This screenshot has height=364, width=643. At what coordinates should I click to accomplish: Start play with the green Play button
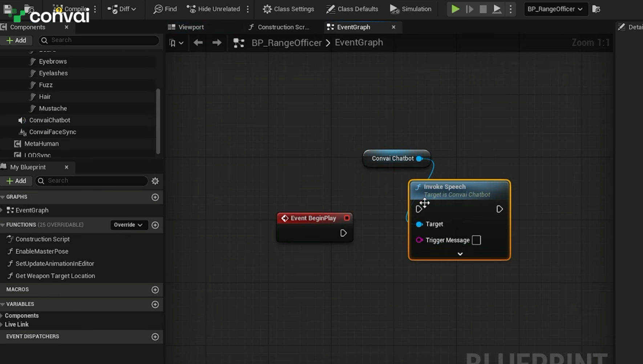click(455, 9)
